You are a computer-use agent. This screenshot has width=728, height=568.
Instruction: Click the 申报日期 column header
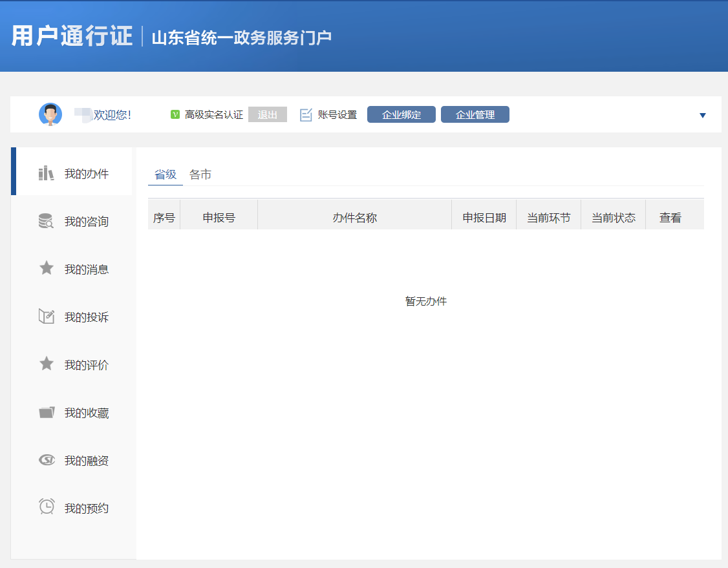484,218
